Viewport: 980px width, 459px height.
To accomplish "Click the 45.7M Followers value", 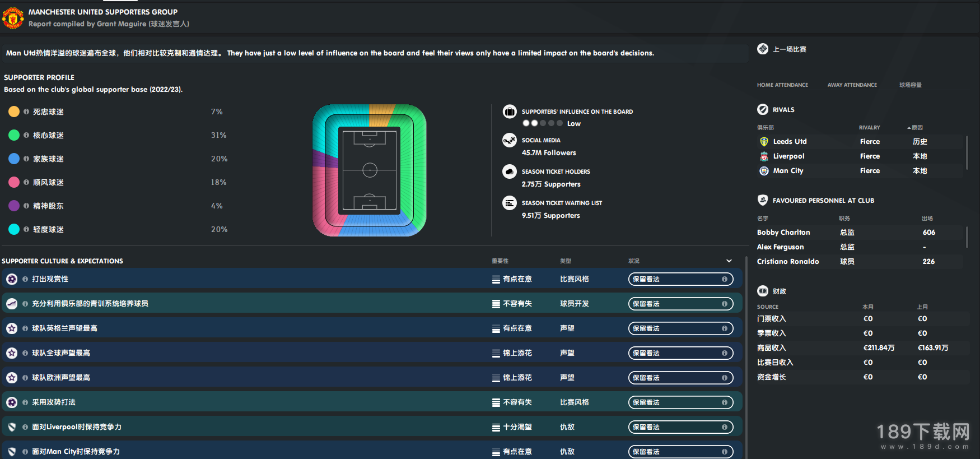I will pyautogui.click(x=549, y=153).
